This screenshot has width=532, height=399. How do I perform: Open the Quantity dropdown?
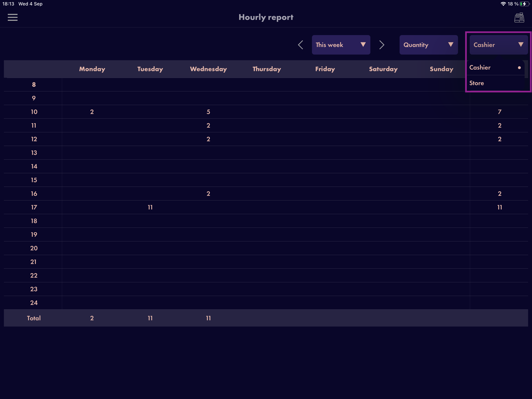(429, 45)
